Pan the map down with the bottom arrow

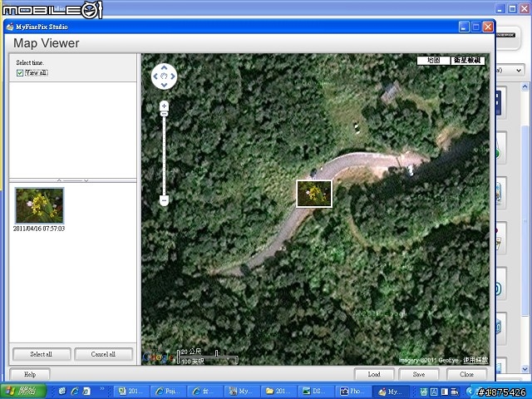(165, 85)
